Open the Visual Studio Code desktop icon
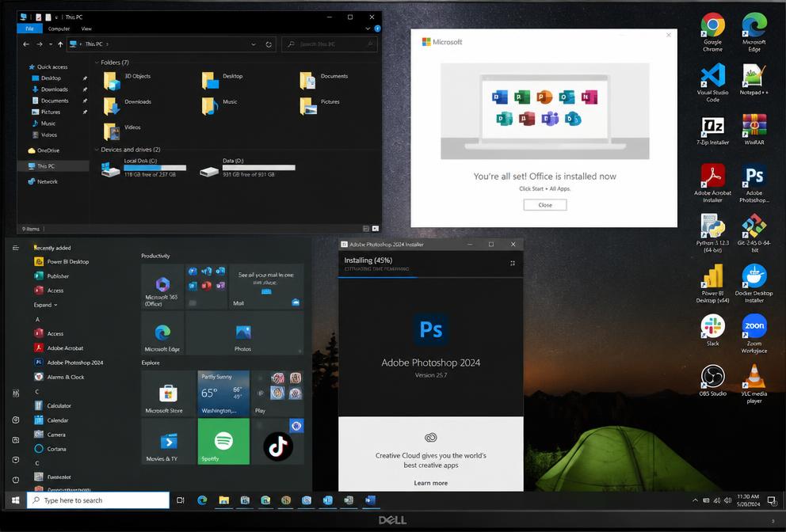Screen dimensions: 786x532 pyautogui.click(x=712, y=82)
